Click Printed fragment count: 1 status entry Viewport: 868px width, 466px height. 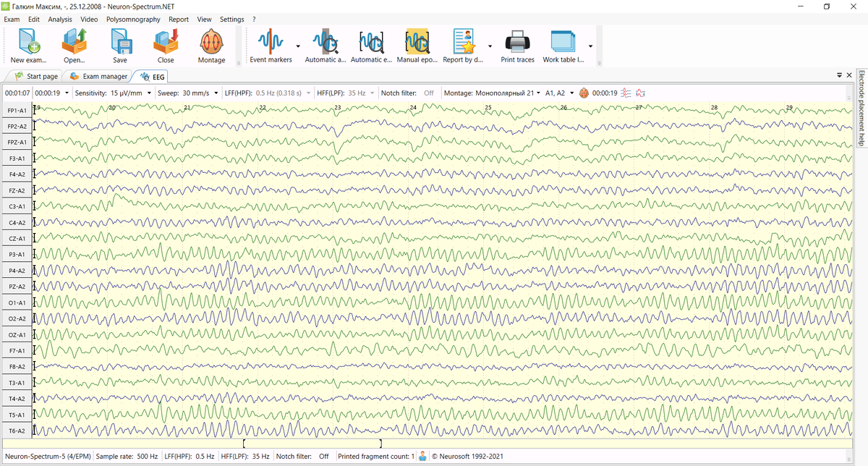(x=376, y=457)
